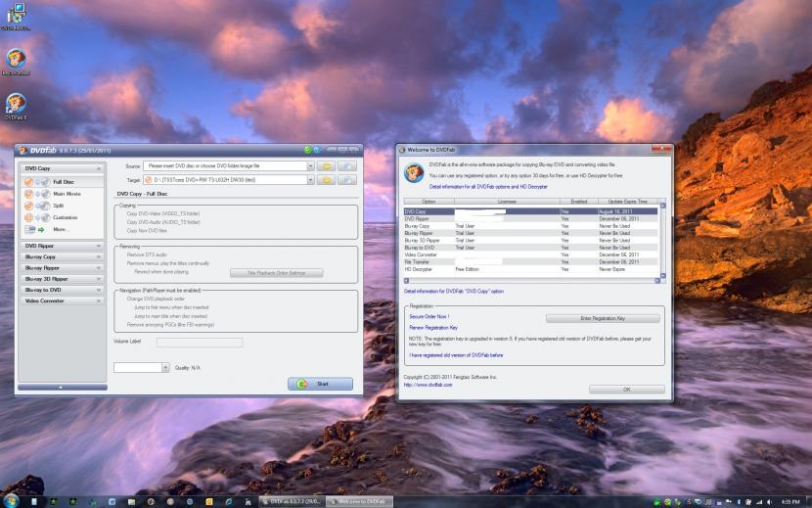
Task: Expand the DVD Ripper section
Action: (60, 246)
